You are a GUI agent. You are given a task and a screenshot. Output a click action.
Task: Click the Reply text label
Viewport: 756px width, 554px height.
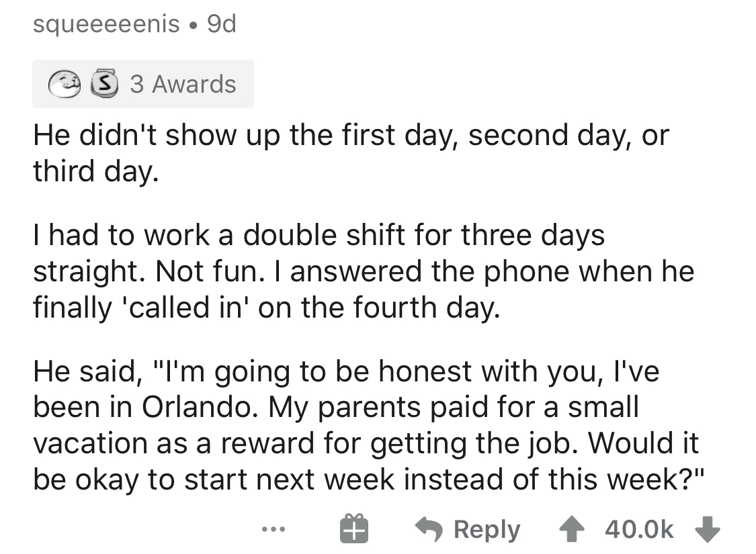coord(487,530)
